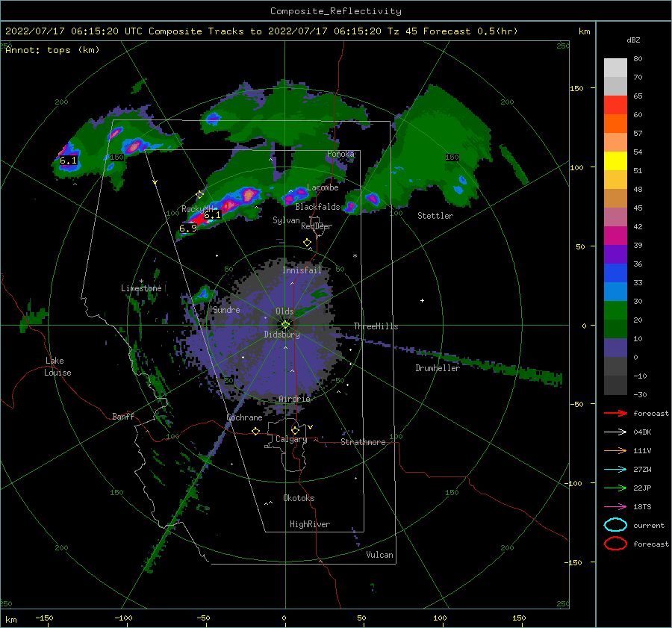Click the bright yellow legend swatch
Image resolution: width=672 pixels, height=628 pixels.
pyautogui.click(x=615, y=161)
